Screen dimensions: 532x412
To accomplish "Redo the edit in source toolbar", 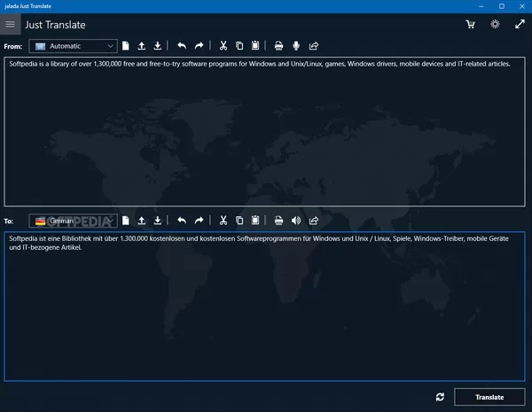I will click(199, 45).
